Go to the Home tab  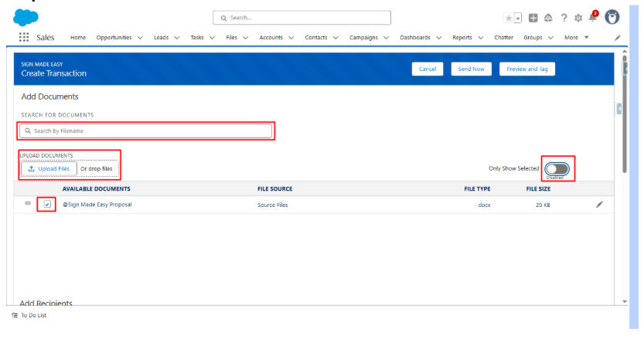(78, 37)
